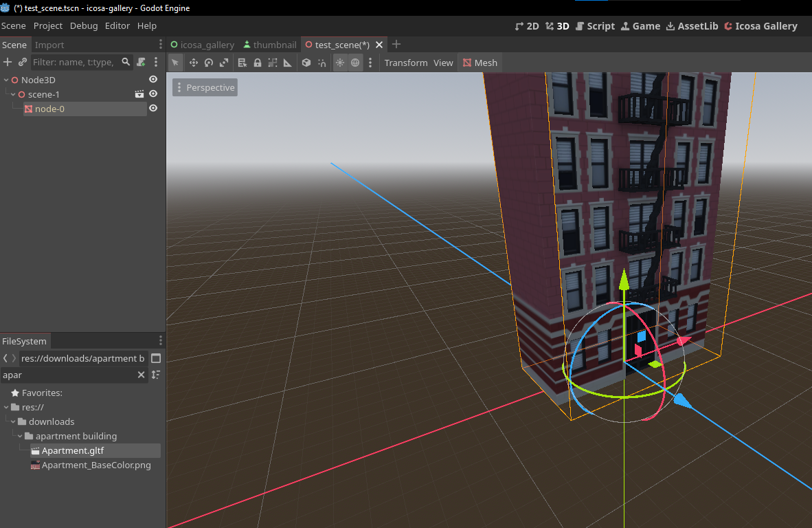Click the lock selected node icon
812x528 pixels.
pos(258,63)
